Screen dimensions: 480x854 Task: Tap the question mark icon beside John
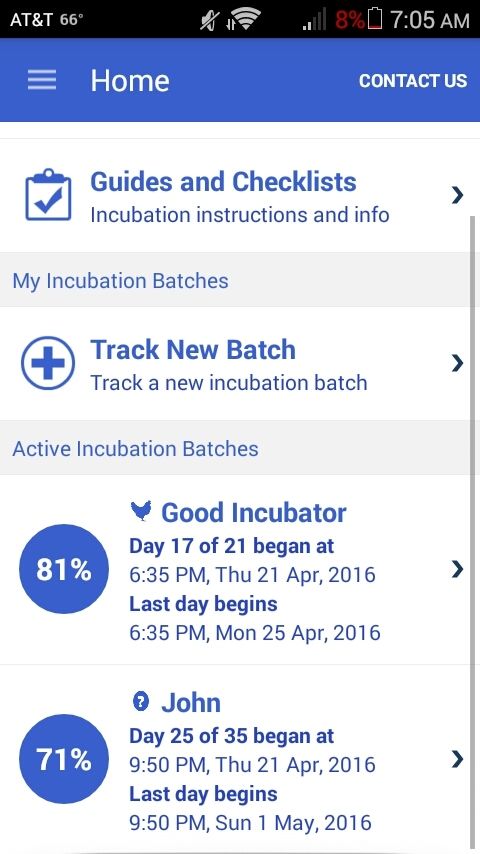click(141, 702)
